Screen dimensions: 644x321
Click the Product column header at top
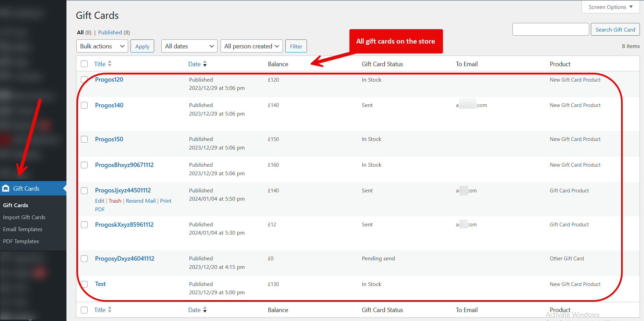coord(560,64)
